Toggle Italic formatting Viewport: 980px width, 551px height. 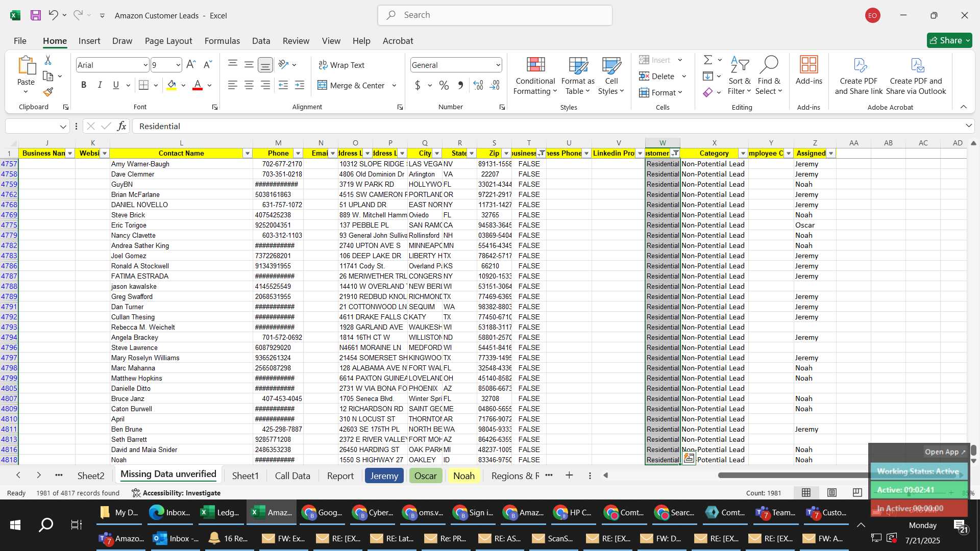(x=100, y=85)
